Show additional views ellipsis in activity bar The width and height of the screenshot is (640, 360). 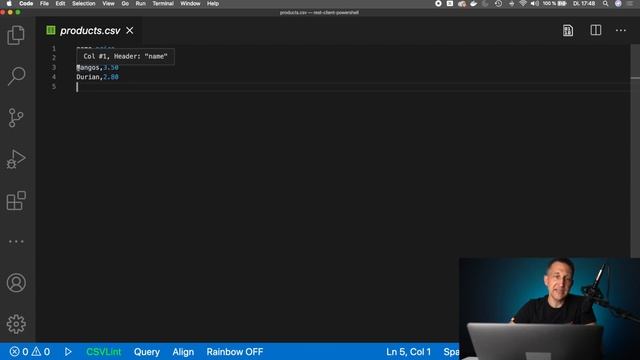(x=16, y=242)
